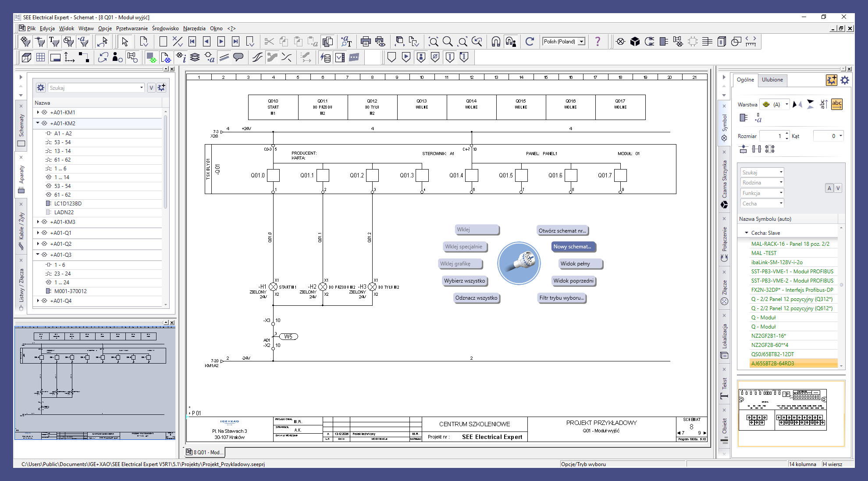
Task: Click the database lightning icon
Action: (x=325, y=57)
